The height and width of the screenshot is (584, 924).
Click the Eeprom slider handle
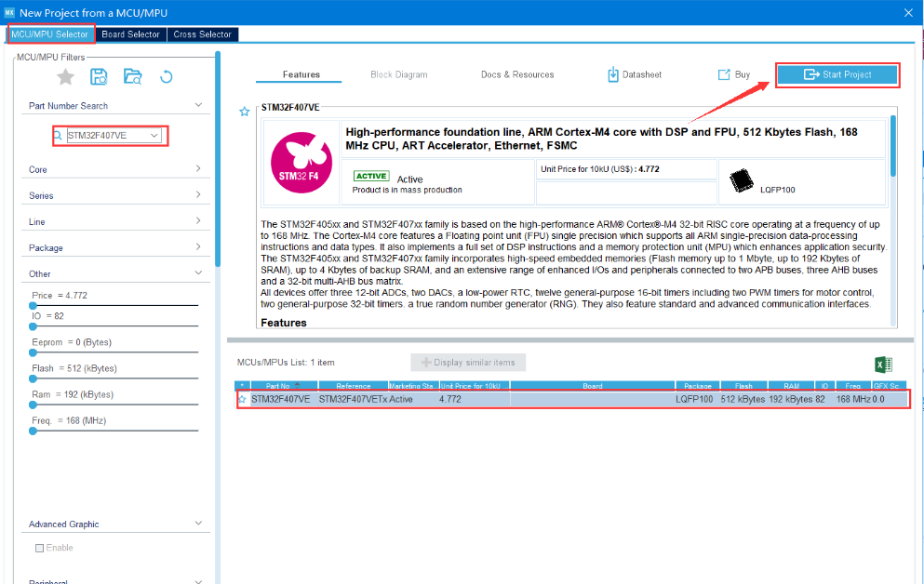[x=33, y=352]
